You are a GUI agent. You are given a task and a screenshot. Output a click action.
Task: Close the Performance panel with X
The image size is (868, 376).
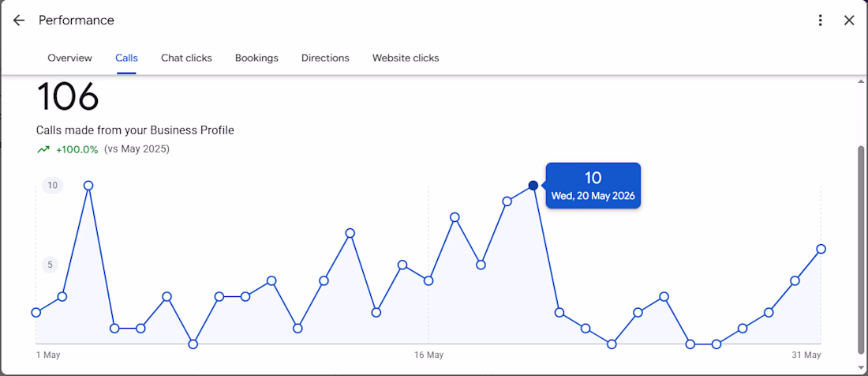(x=849, y=21)
